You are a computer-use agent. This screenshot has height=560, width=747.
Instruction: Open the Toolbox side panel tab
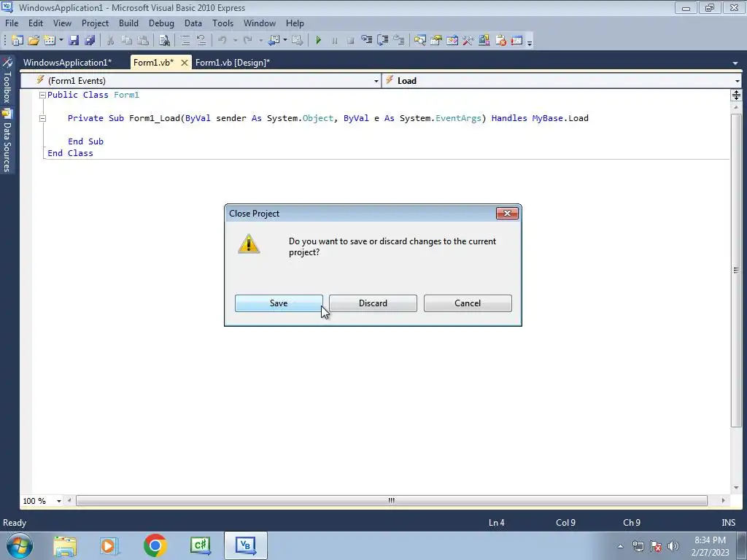coord(7,80)
